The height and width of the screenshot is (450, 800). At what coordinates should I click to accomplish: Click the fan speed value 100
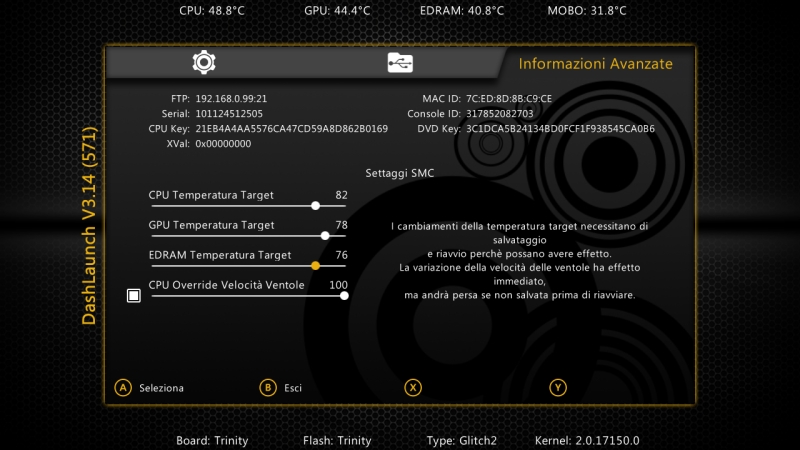click(x=338, y=285)
